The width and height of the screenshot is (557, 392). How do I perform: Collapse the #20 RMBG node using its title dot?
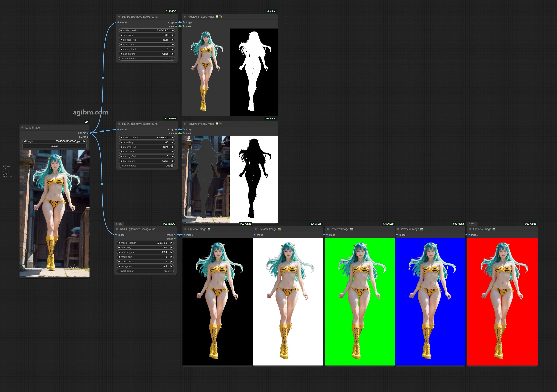click(x=117, y=229)
